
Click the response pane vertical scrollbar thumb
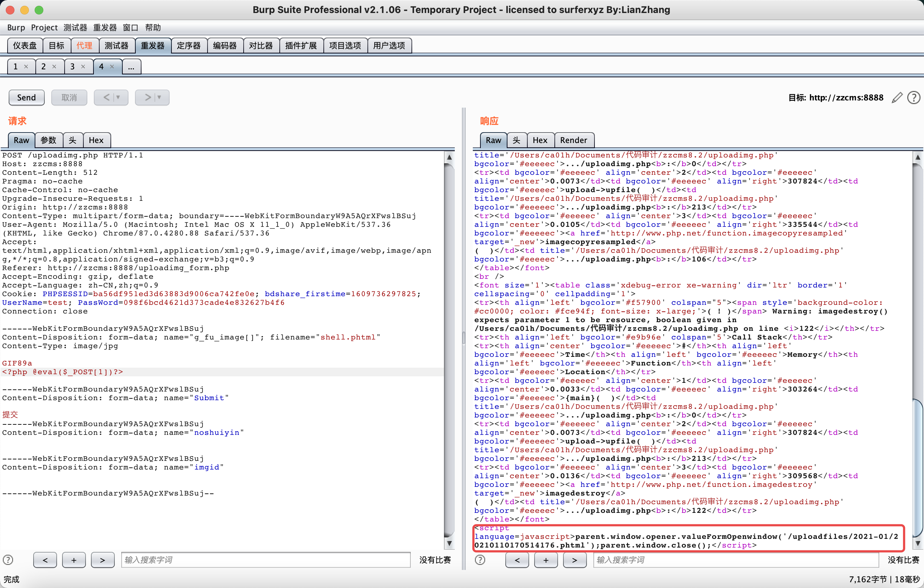[x=918, y=468]
